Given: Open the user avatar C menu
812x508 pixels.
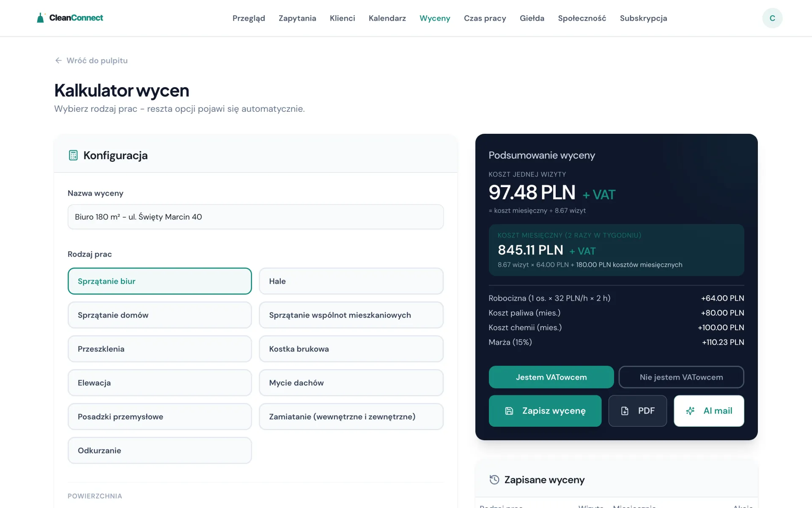Looking at the screenshot, I should (772, 18).
